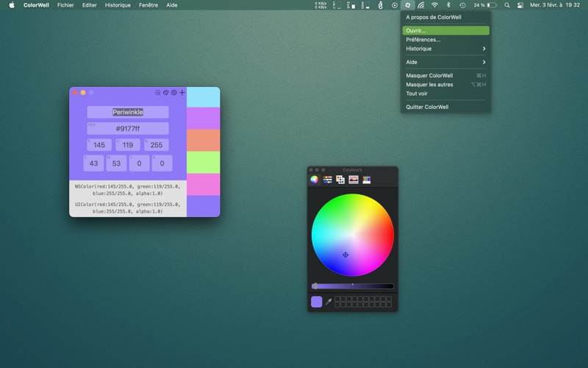Click the Y value 0 field
Image resolution: width=588 pixels, height=368 pixels.
139,163
